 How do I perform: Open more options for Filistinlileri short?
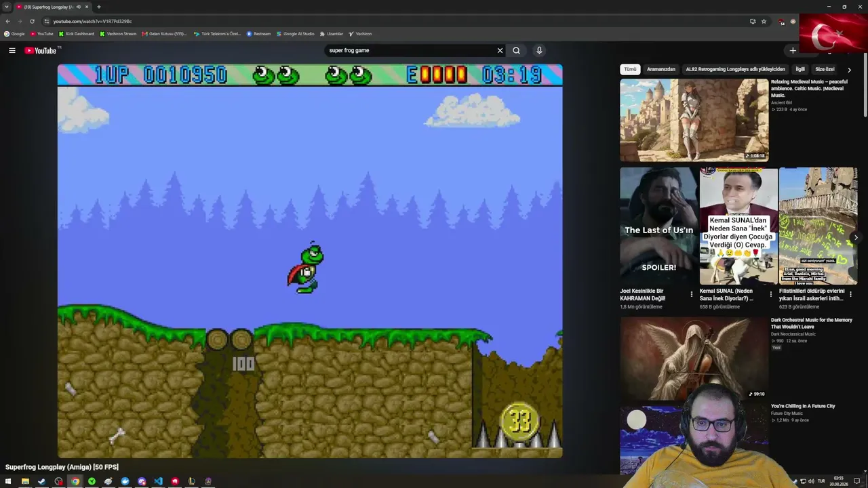[x=850, y=294]
